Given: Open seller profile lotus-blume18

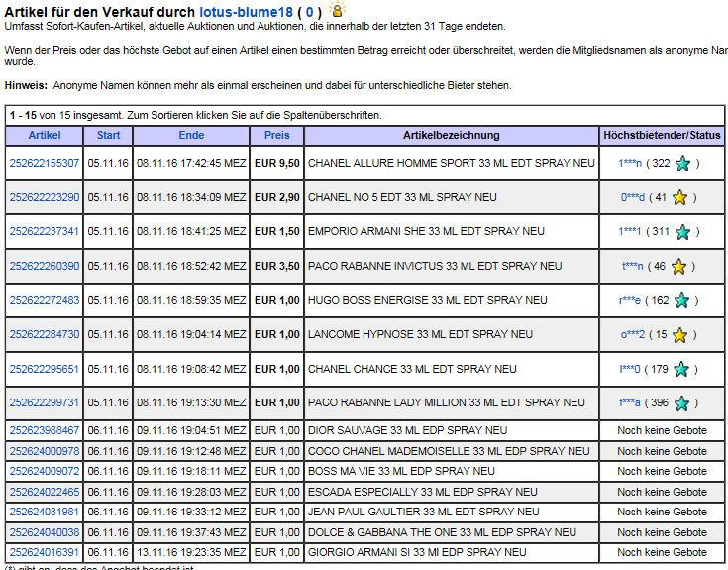Looking at the screenshot, I should pyautogui.click(x=246, y=12).
